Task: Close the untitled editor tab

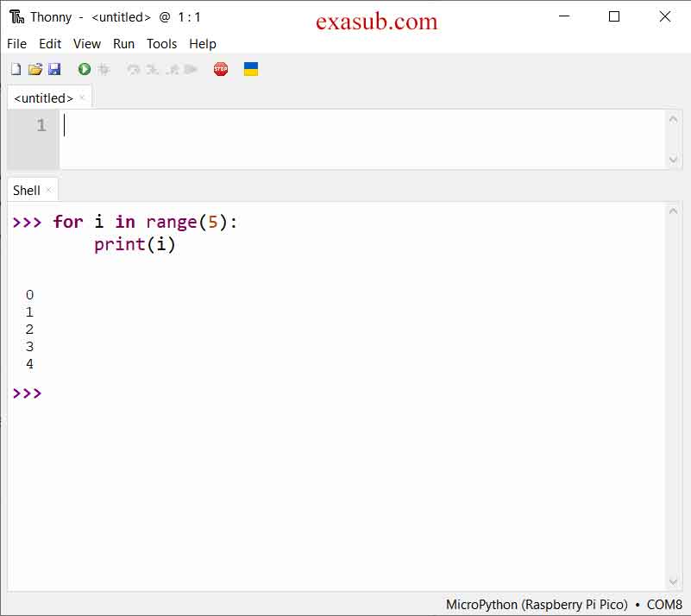Action: 82,97
